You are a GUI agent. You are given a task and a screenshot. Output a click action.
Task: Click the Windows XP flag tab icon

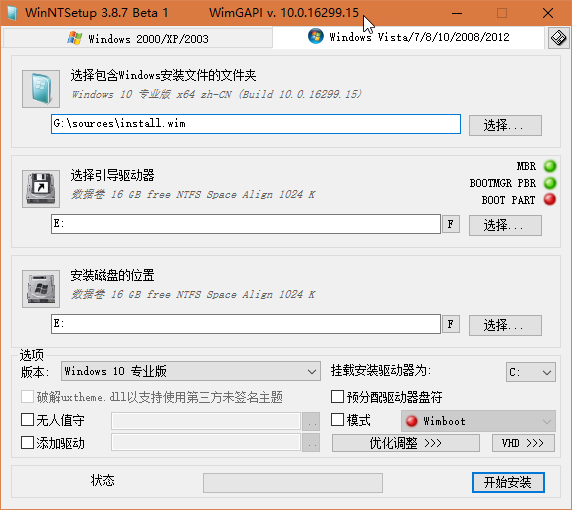pyautogui.click(x=74, y=38)
